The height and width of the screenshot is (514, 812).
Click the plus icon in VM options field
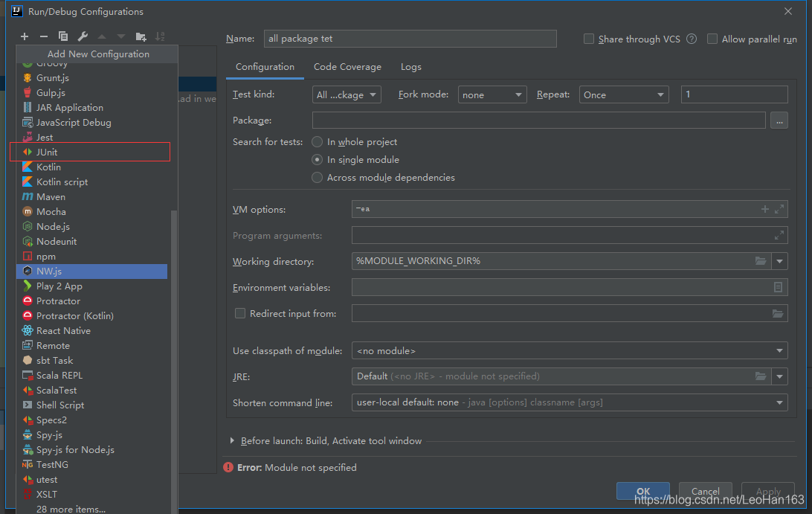[765, 209]
